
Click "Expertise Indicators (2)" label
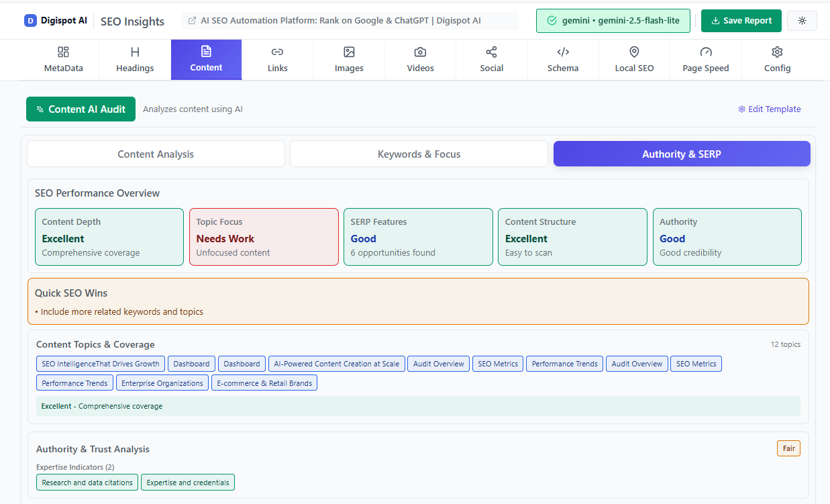coord(75,467)
